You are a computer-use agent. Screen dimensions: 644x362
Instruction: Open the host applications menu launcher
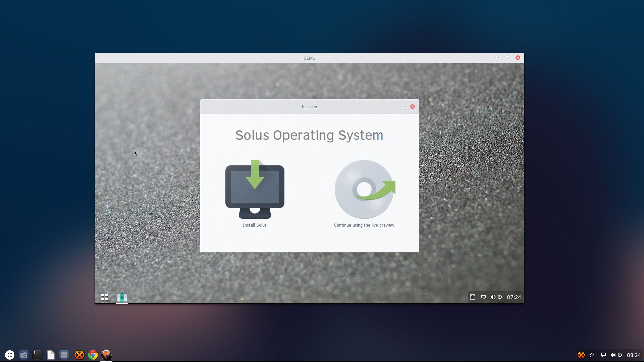pyautogui.click(x=10, y=355)
